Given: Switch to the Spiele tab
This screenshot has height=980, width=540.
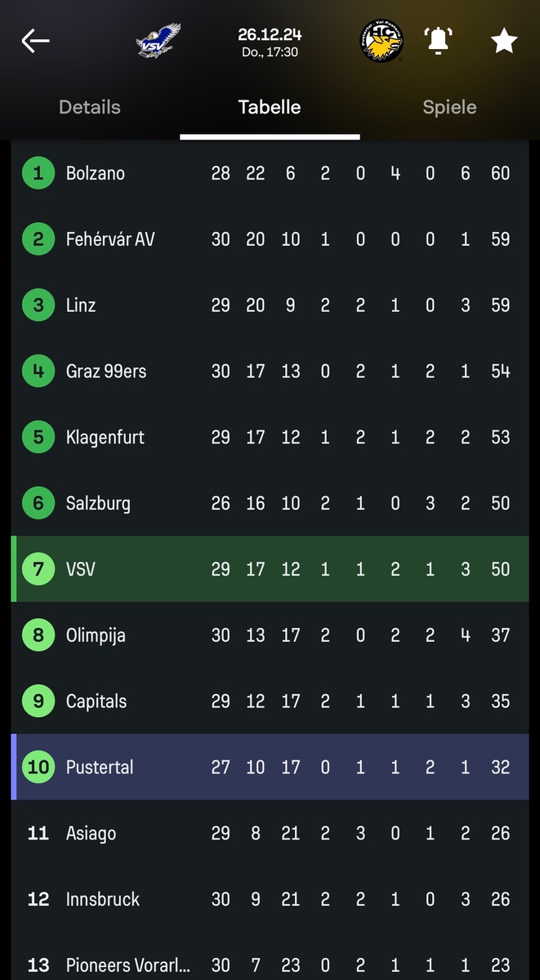Looking at the screenshot, I should point(449,107).
